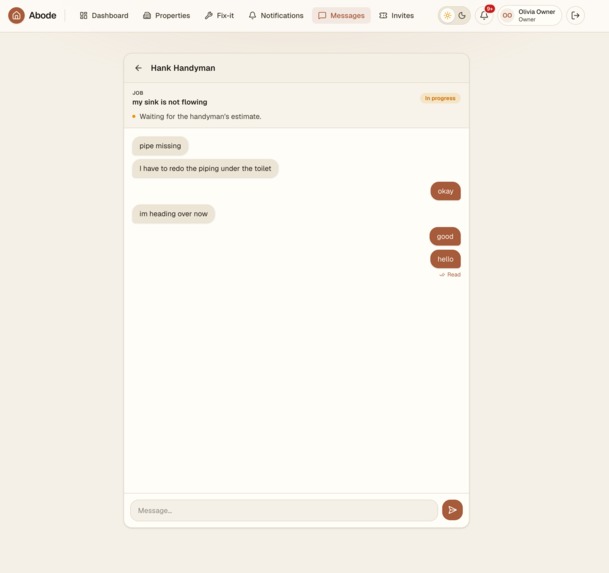609x573 pixels.
Task: Select the 'pipe missing' message bubble
Action: pyautogui.click(x=160, y=146)
